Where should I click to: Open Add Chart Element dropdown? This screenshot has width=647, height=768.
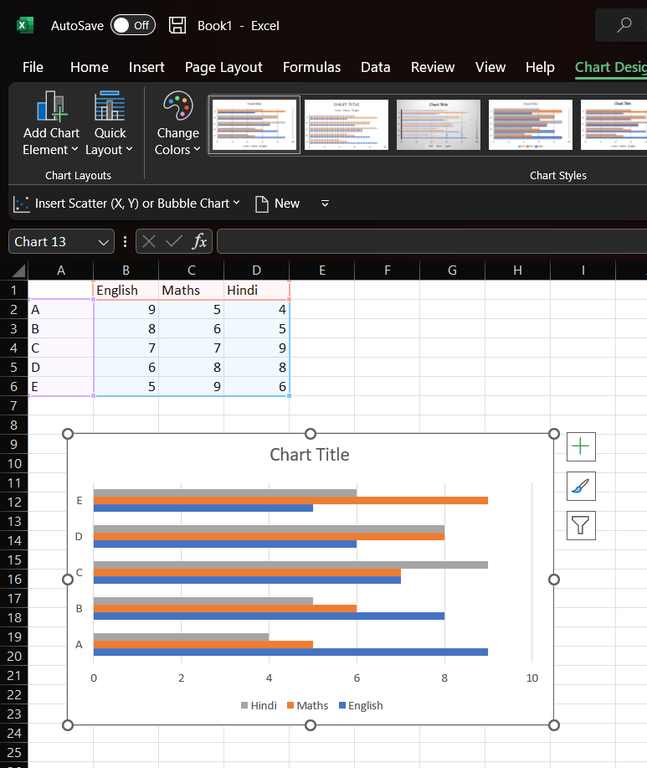51,123
